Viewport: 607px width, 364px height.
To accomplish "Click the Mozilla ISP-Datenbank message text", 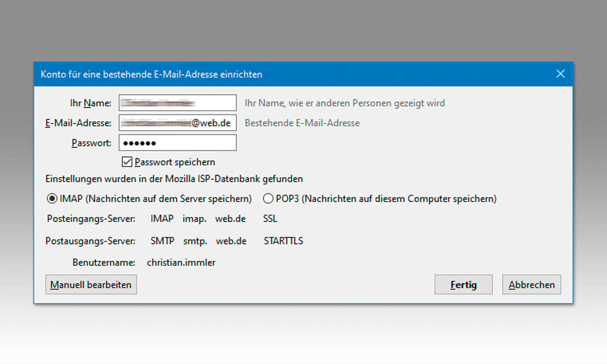I will pos(174,179).
